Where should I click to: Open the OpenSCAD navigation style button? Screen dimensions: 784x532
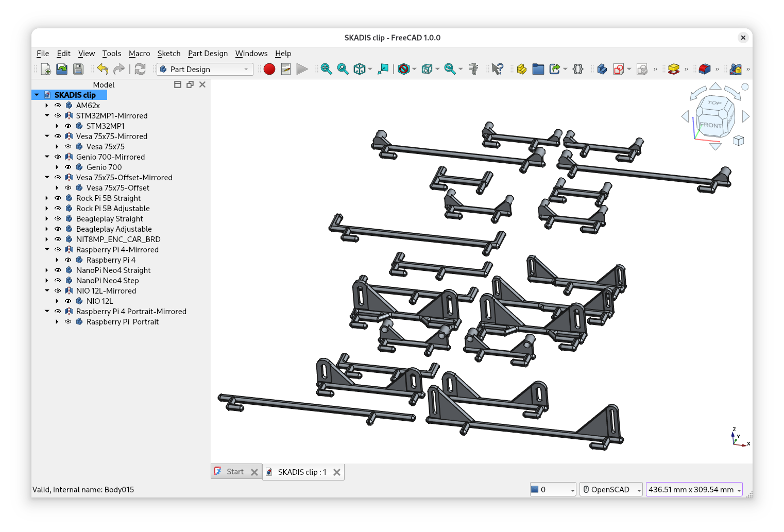[x=611, y=490]
